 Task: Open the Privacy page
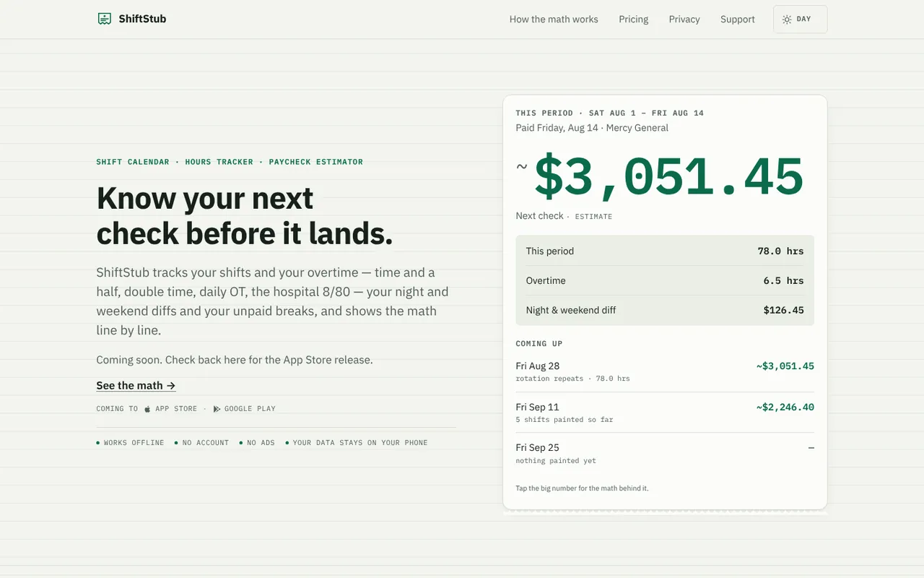684,20
